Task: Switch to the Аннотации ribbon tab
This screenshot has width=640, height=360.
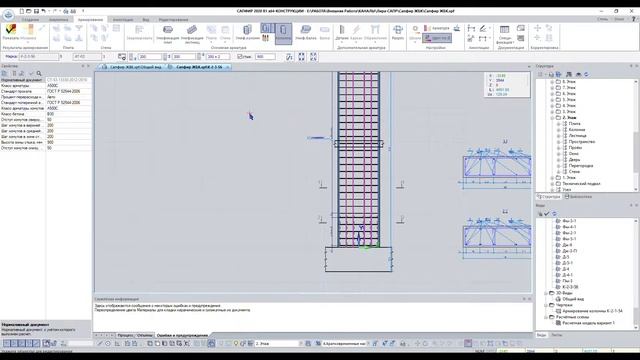Action: coord(123,20)
